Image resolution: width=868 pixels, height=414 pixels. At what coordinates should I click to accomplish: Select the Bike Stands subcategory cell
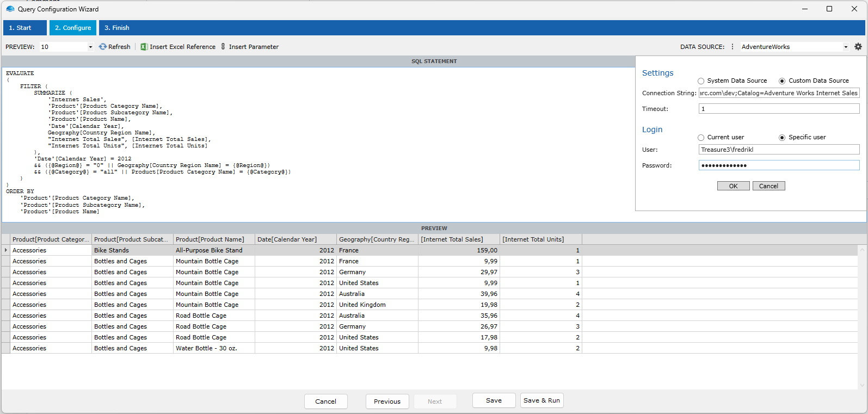133,250
